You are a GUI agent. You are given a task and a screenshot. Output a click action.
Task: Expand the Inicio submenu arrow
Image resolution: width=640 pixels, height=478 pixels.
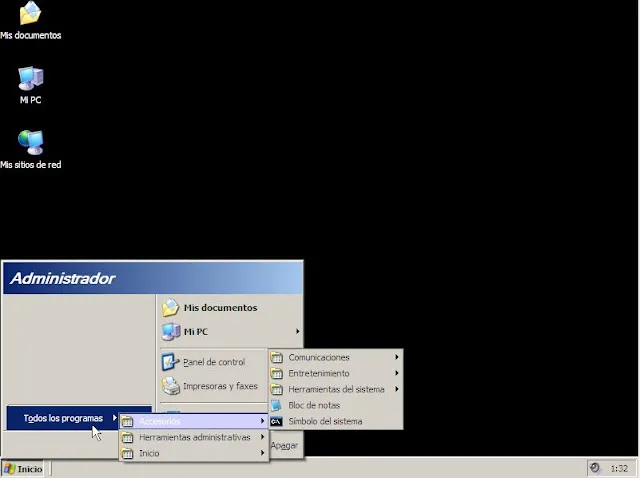[x=262, y=453]
